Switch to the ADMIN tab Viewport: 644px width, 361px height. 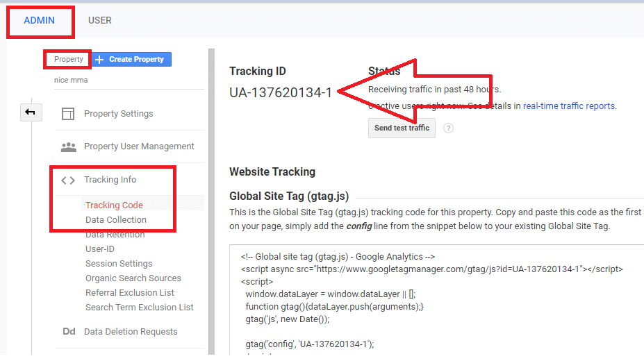(x=39, y=21)
